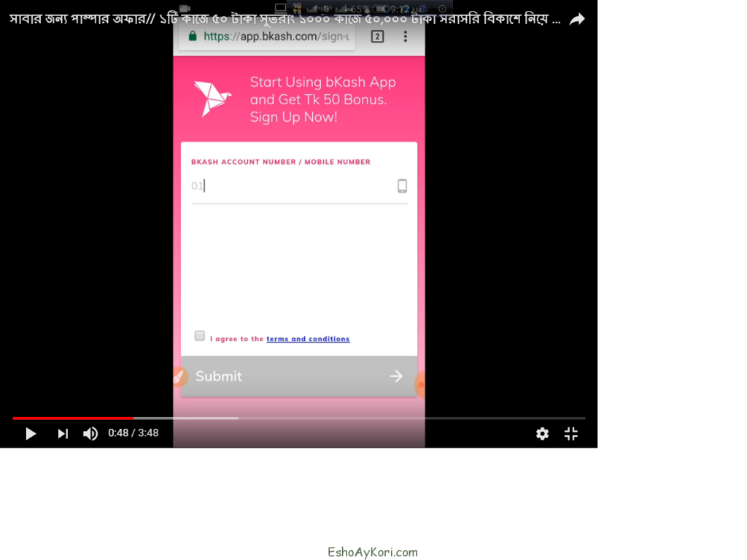This screenshot has width=747, height=560.
Task: Exit fullscreen mode
Action: click(x=571, y=434)
